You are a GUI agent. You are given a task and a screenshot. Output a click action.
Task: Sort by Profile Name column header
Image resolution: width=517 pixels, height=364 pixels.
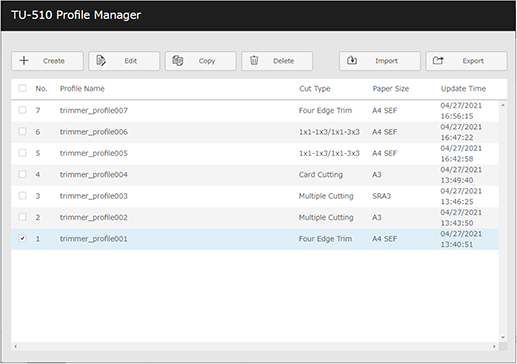[82, 89]
